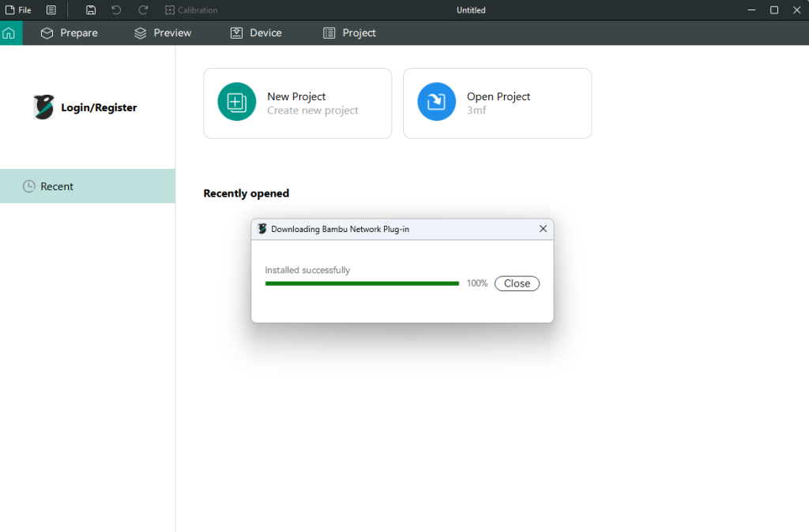Click the list icon beside File
This screenshot has height=532, width=809.
pos(51,10)
